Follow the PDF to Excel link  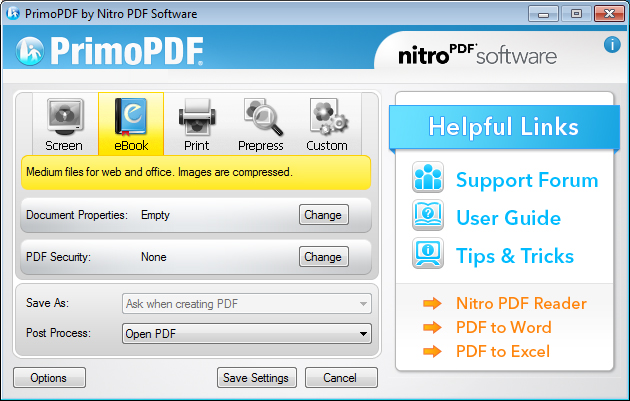pos(503,352)
